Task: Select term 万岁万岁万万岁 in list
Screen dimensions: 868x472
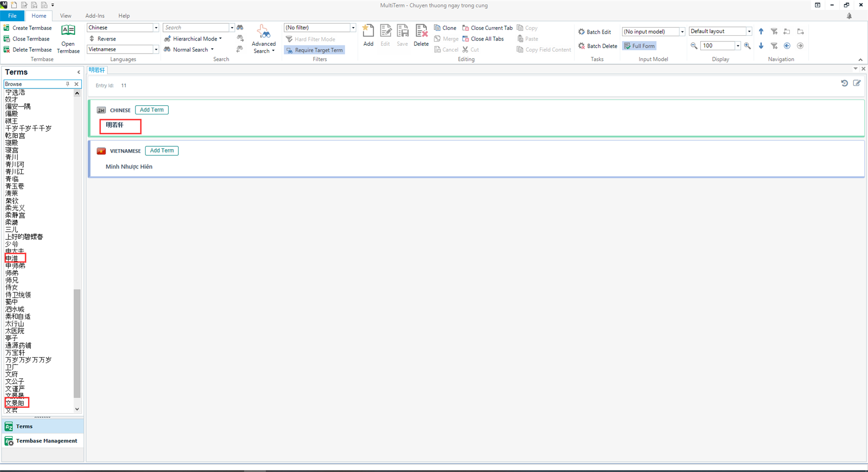Action: (x=28, y=360)
